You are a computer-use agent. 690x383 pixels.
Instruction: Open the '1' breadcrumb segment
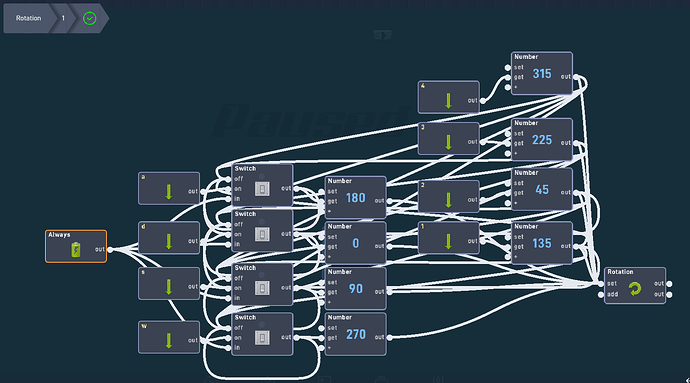pos(63,18)
